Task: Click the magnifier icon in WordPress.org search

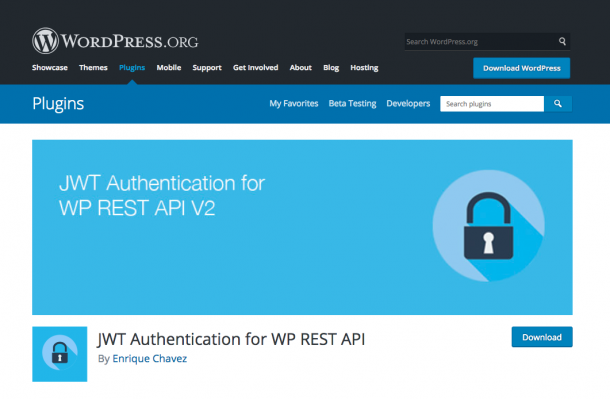Action: click(562, 41)
